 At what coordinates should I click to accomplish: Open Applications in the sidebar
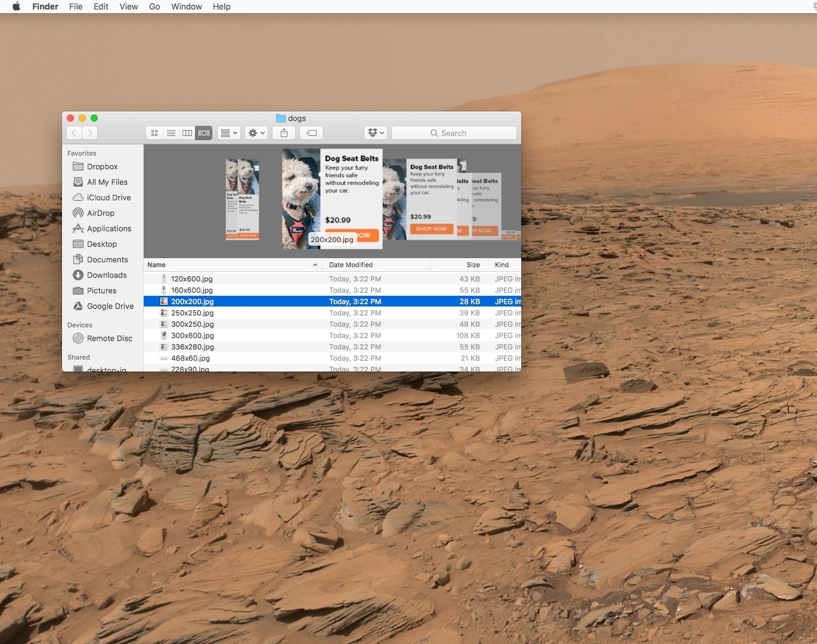(x=109, y=228)
